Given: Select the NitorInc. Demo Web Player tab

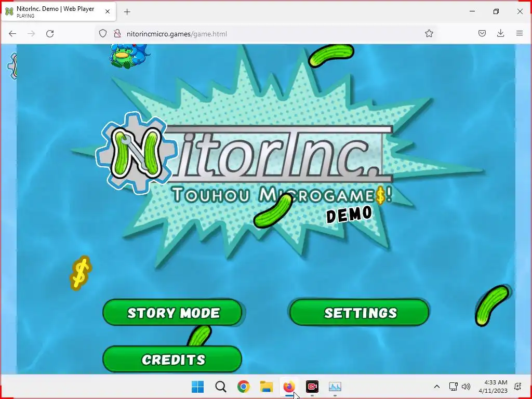Looking at the screenshot, I should click(58, 11).
